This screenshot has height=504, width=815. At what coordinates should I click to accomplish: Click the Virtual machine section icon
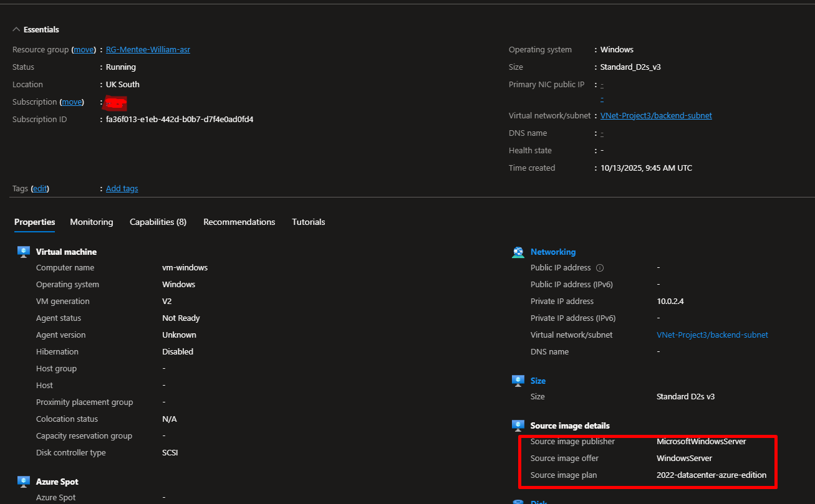tap(24, 252)
